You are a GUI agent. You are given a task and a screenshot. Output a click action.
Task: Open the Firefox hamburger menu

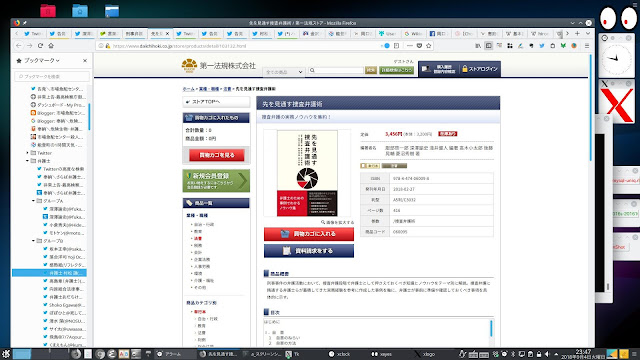pyautogui.click(x=587, y=46)
